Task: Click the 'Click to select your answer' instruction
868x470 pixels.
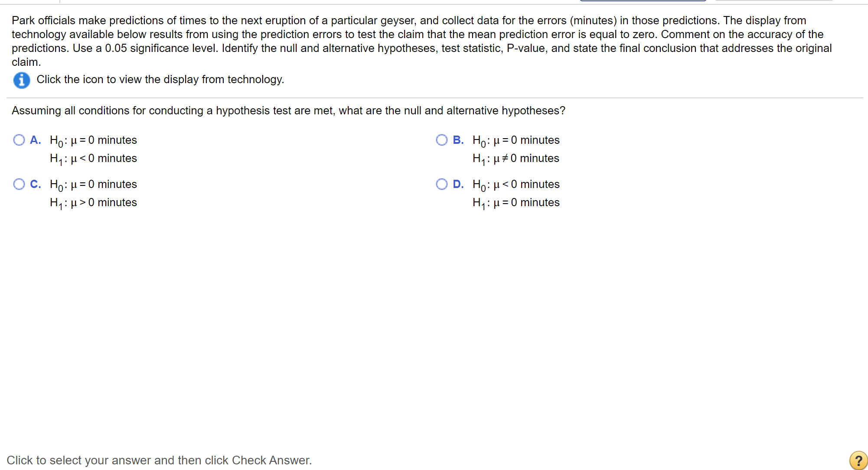Action: point(159,460)
